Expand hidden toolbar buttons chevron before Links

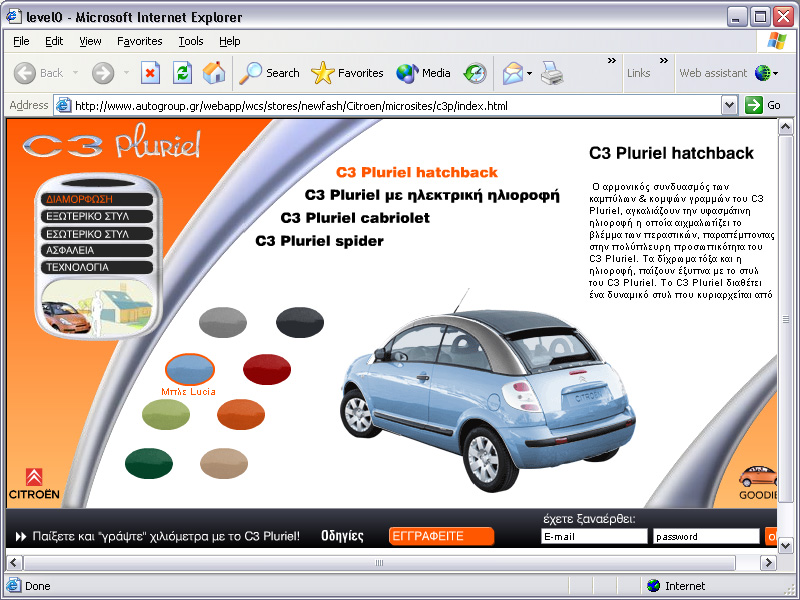612,61
